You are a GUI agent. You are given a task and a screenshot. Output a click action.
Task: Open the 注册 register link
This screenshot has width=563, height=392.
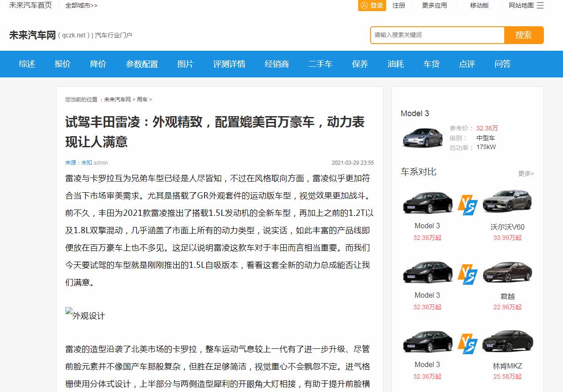click(399, 5)
